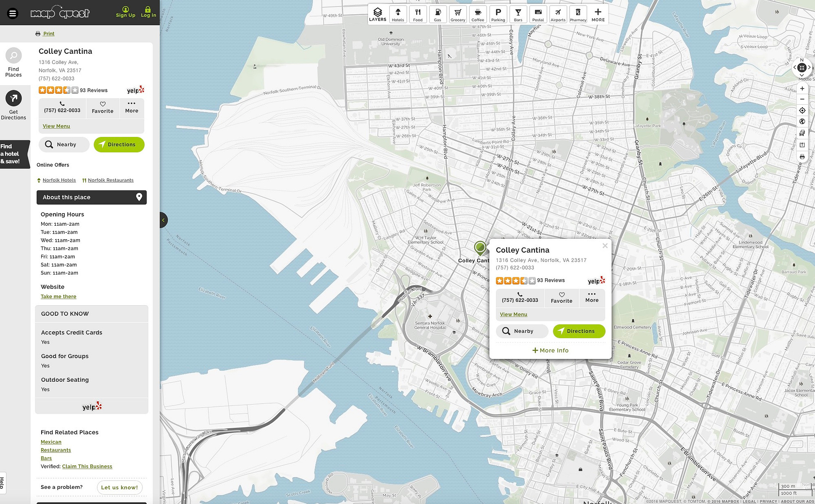Expand the More categories button

tap(598, 14)
